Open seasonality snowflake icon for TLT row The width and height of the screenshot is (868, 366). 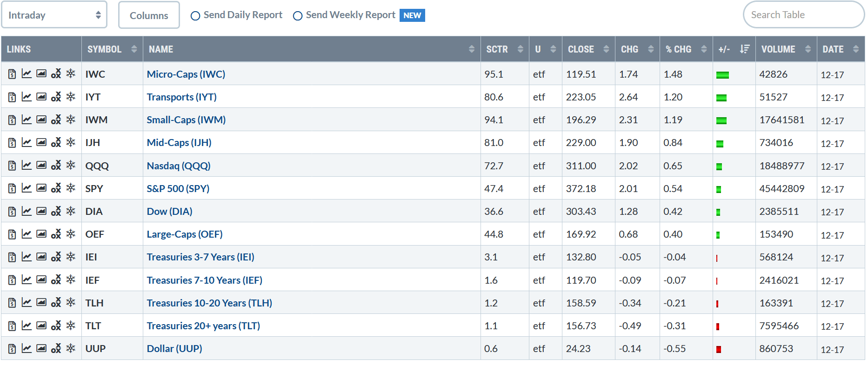pos(71,325)
